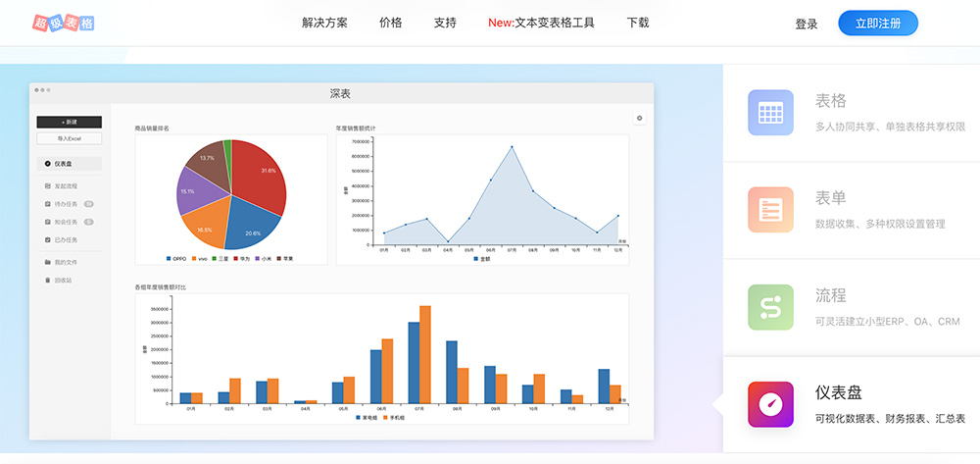Toggle the vivo legend swatch
The width and height of the screenshot is (980, 464).
pyautogui.click(x=194, y=258)
